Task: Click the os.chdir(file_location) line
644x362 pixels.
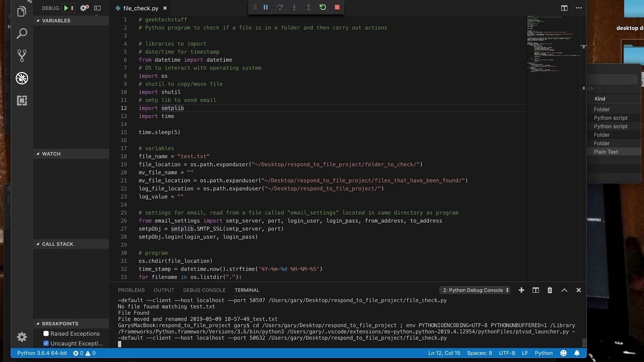Action: tap(176, 261)
